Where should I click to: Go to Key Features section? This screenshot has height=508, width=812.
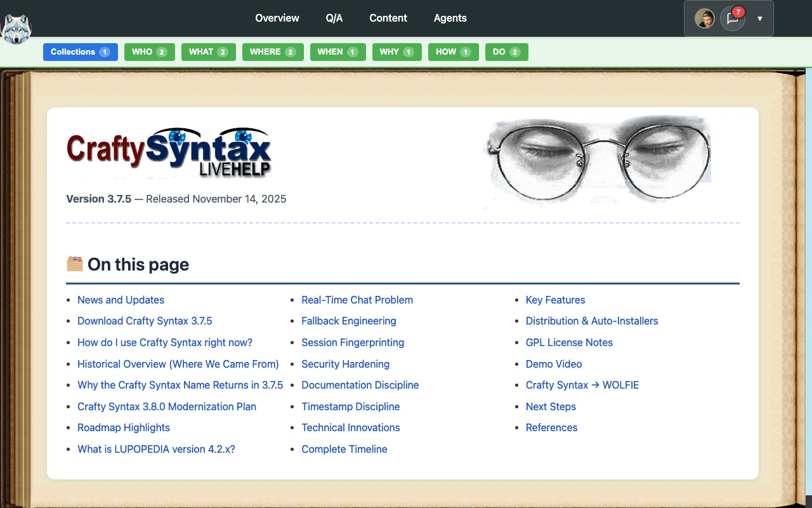556,300
